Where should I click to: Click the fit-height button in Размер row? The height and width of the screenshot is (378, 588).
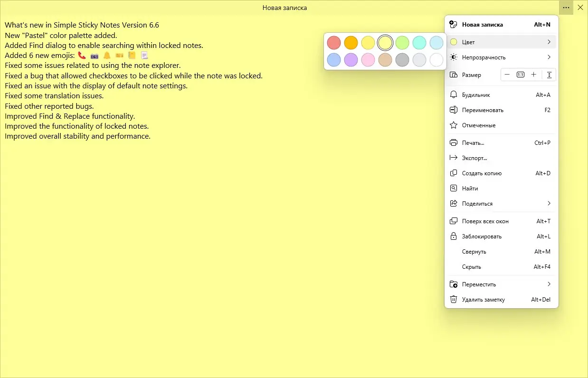[549, 75]
